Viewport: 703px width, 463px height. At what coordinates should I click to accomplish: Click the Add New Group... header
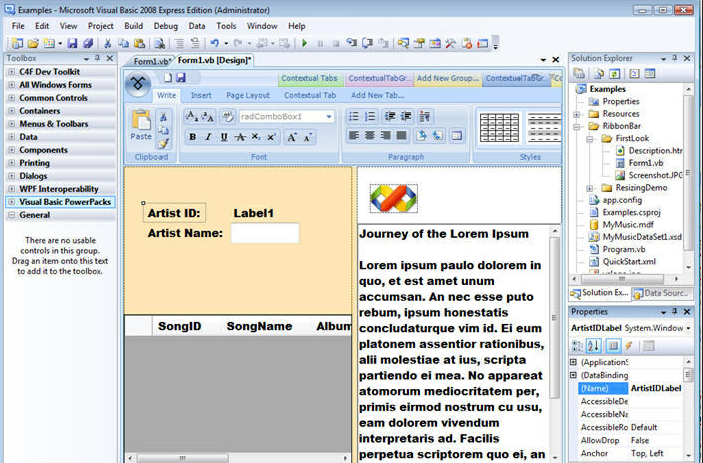point(448,78)
